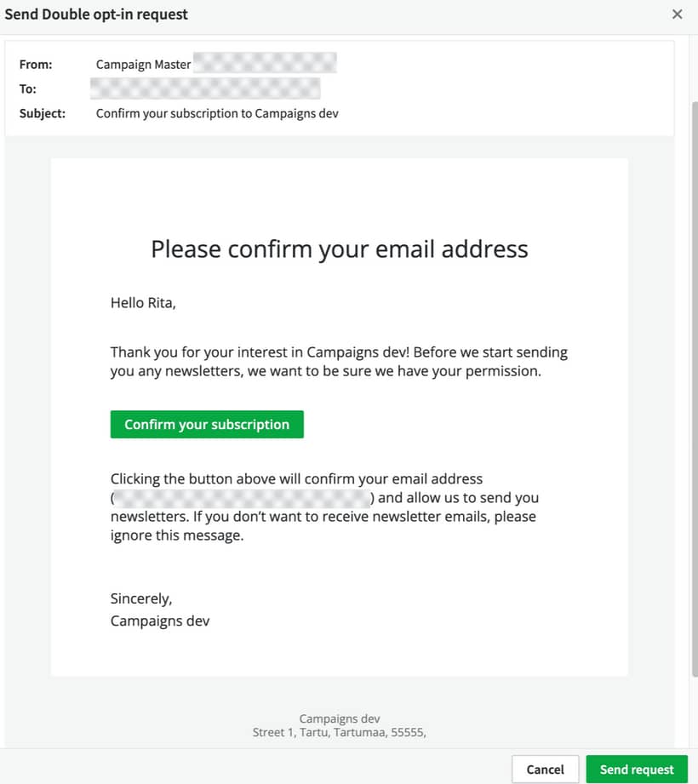Viewport: 698px width, 784px height.
Task: Click the paragraph explaining the confirm button
Action: [x=339, y=506]
